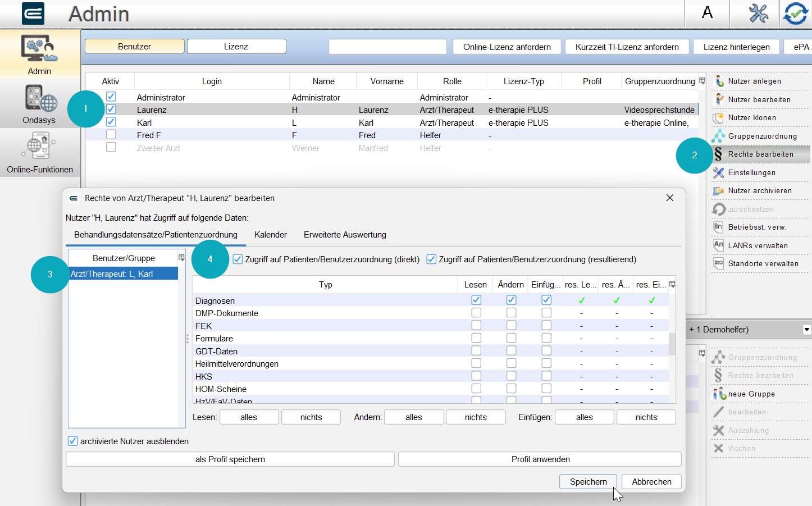
Task: Switch to the Kalender tab
Action: pyautogui.click(x=271, y=235)
